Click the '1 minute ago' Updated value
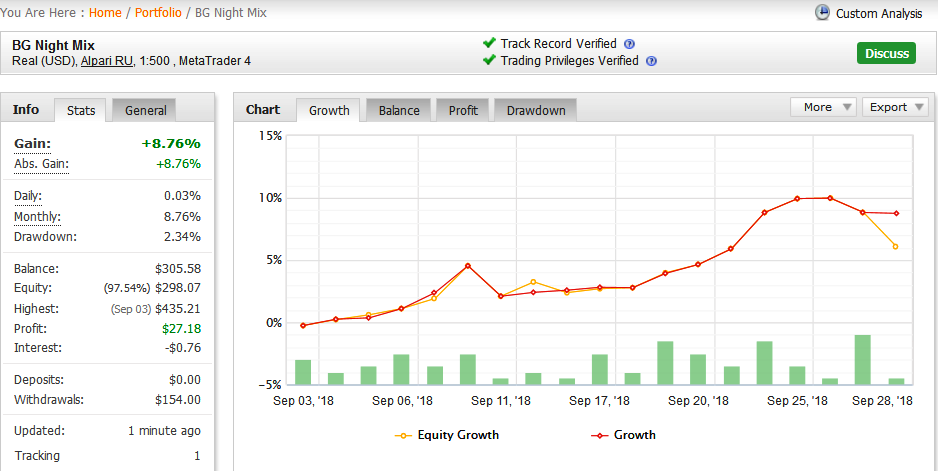This screenshot has width=938, height=471. 164,431
